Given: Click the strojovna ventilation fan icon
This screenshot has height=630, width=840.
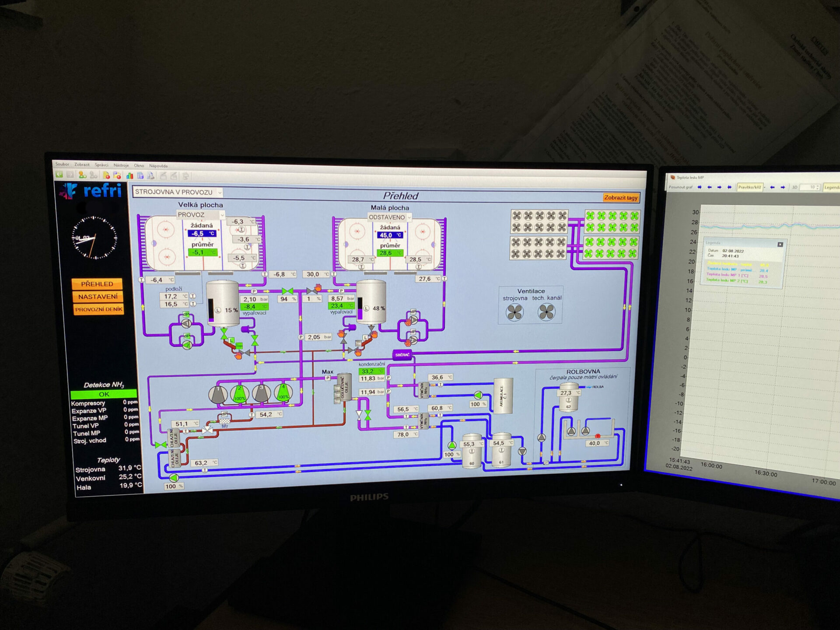Looking at the screenshot, I should (x=514, y=312).
